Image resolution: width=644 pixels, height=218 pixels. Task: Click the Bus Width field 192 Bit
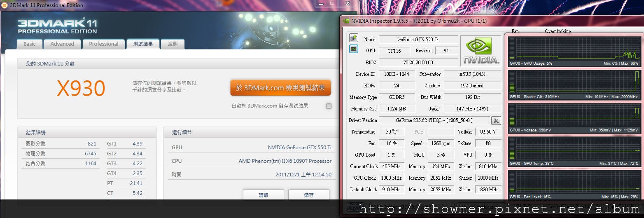tap(473, 97)
